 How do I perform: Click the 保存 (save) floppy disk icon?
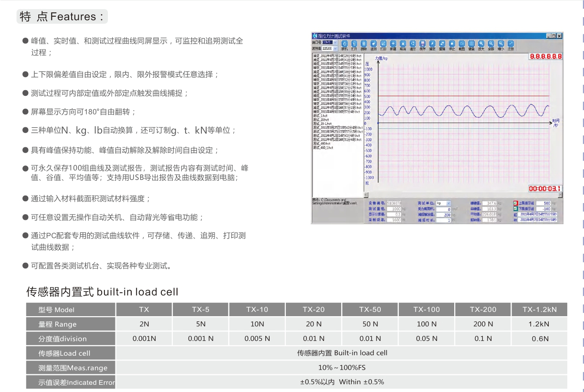pyautogui.click(x=422, y=43)
